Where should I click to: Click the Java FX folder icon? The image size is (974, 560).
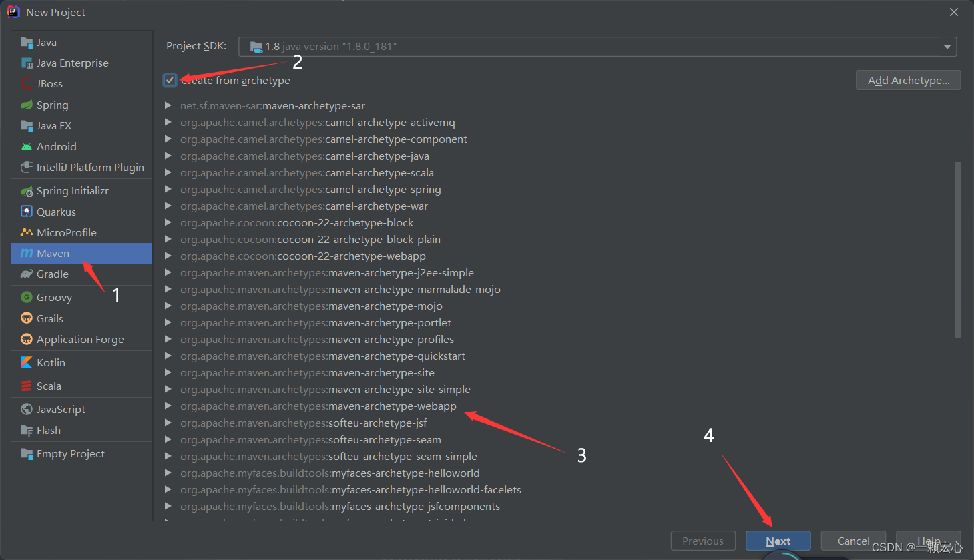(x=27, y=125)
